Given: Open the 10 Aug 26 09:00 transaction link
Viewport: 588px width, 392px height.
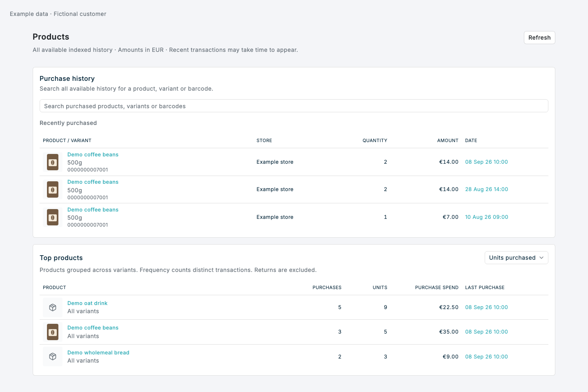Looking at the screenshot, I should click(486, 217).
